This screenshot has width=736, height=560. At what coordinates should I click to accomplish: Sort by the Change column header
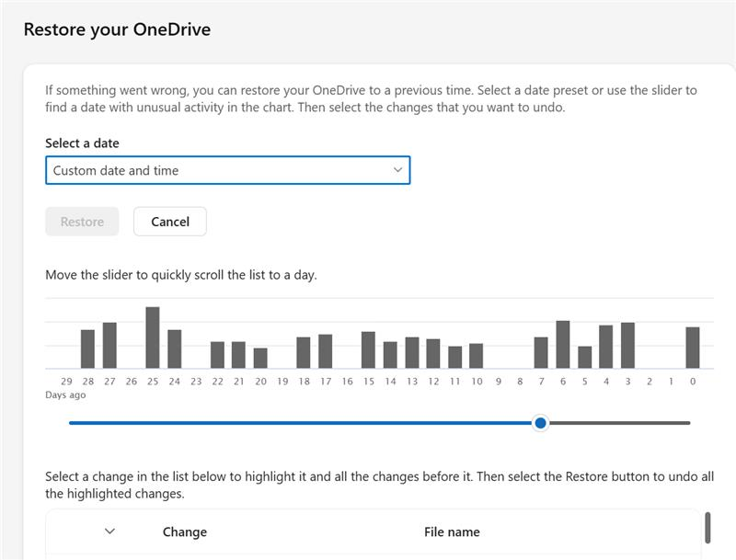coord(185,531)
